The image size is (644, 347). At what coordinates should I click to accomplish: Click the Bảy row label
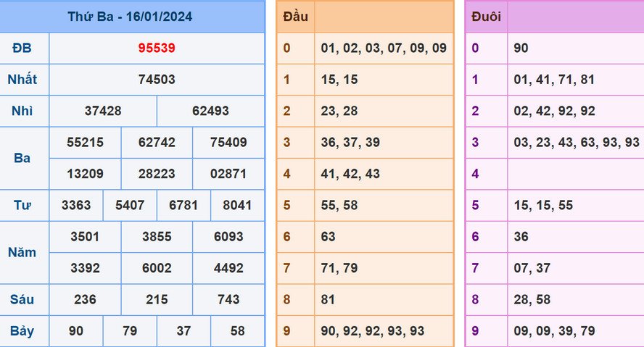[x=22, y=331]
